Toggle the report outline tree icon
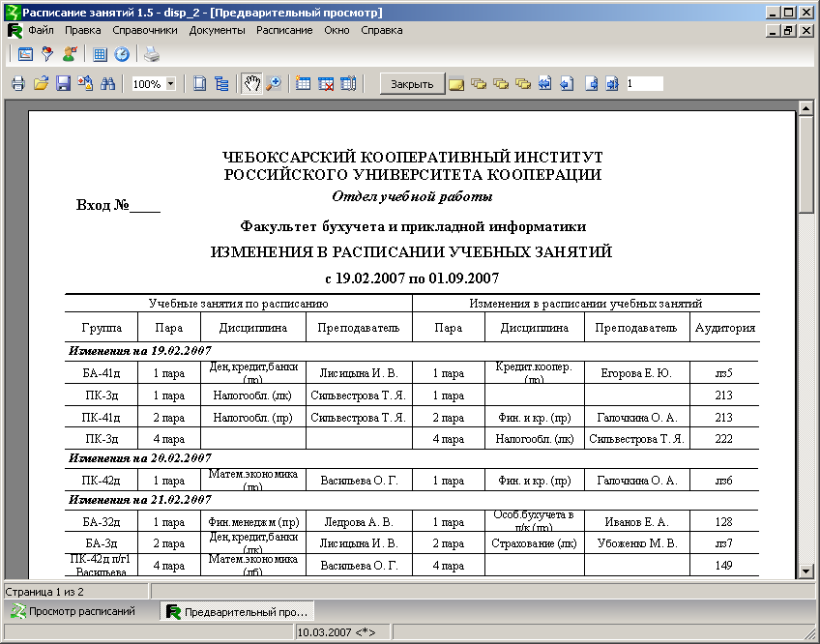The width and height of the screenshot is (820, 644). pyautogui.click(x=221, y=84)
